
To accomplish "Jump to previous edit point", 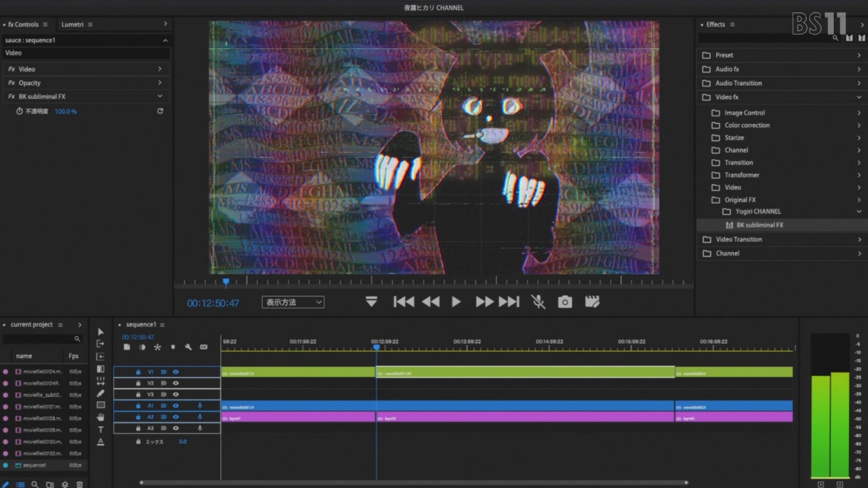I will tap(404, 302).
